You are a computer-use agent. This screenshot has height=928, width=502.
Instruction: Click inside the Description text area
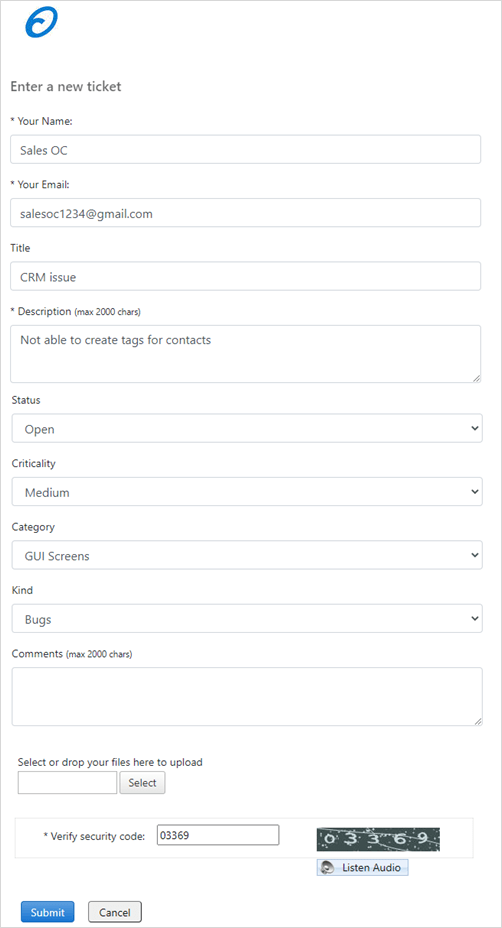click(x=246, y=353)
